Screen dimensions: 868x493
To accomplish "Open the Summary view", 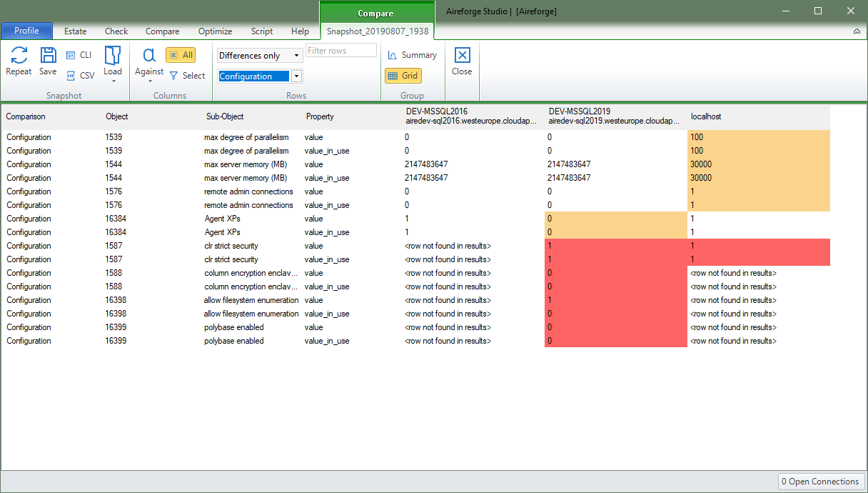I will 413,54.
